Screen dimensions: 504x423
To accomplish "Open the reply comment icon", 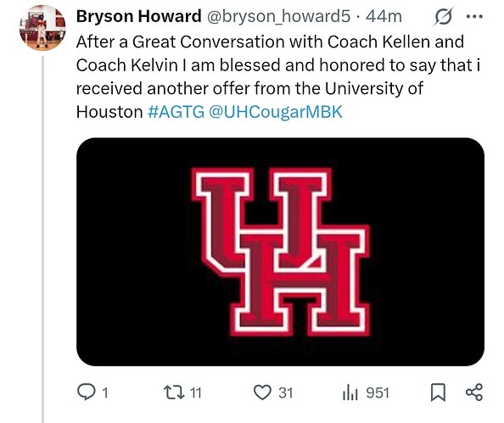I will tap(87, 392).
